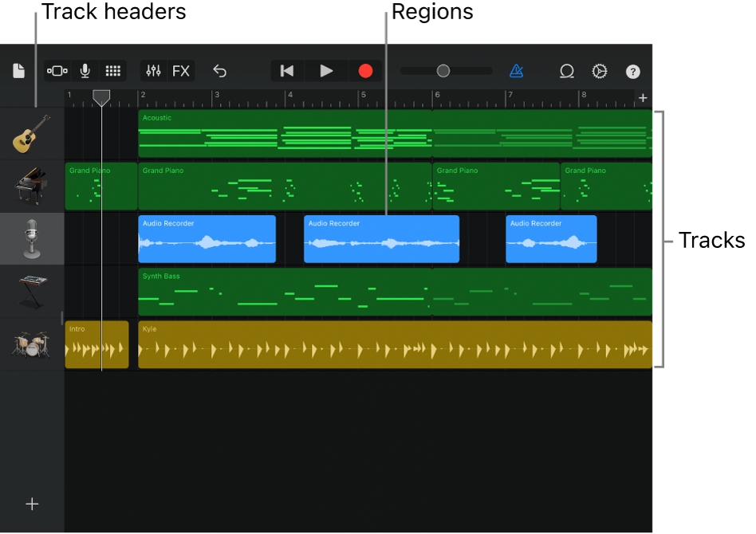Toggle the instrument browser grid view

click(x=113, y=71)
